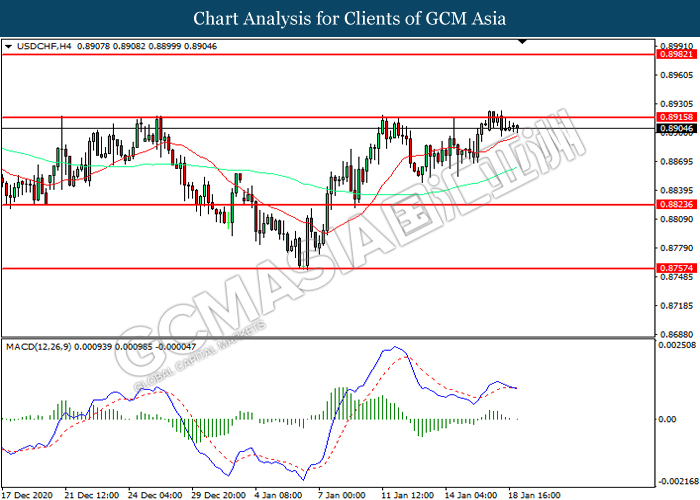Click the 18 Jan 16:00 time label
The width and height of the screenshot is (700, 500).
pyautogui.click(x=534, y=495)
